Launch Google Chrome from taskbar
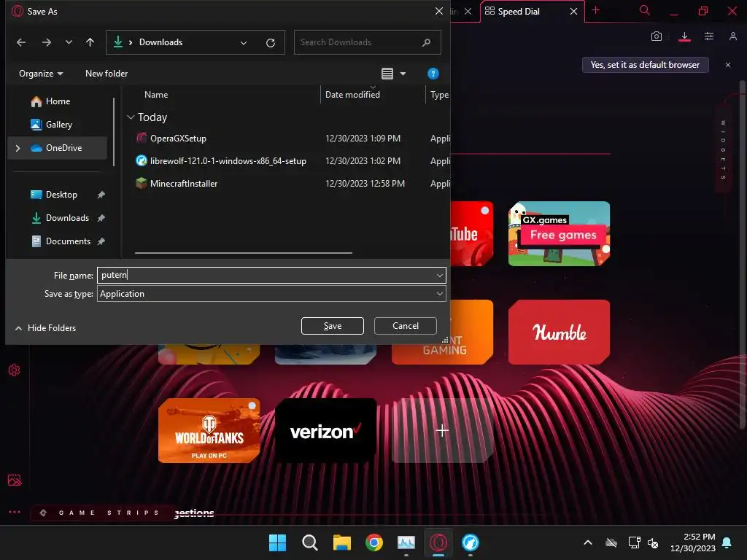 point(374,542)
